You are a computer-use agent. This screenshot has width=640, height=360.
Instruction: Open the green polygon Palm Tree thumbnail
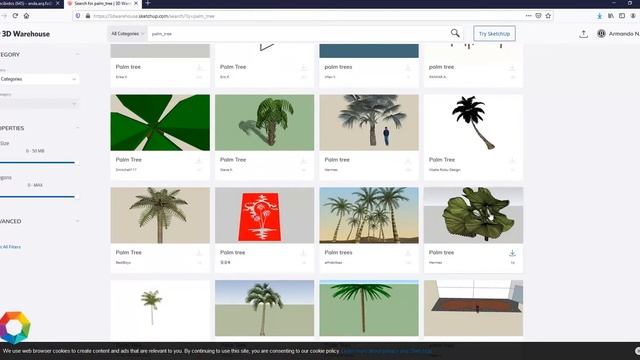[160, 122]
